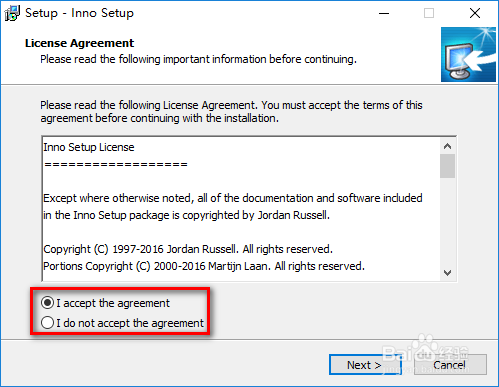This screenshot has height=387, width=499.
Task: Click the license box scroll-down arrow
Action: [447, 273]
